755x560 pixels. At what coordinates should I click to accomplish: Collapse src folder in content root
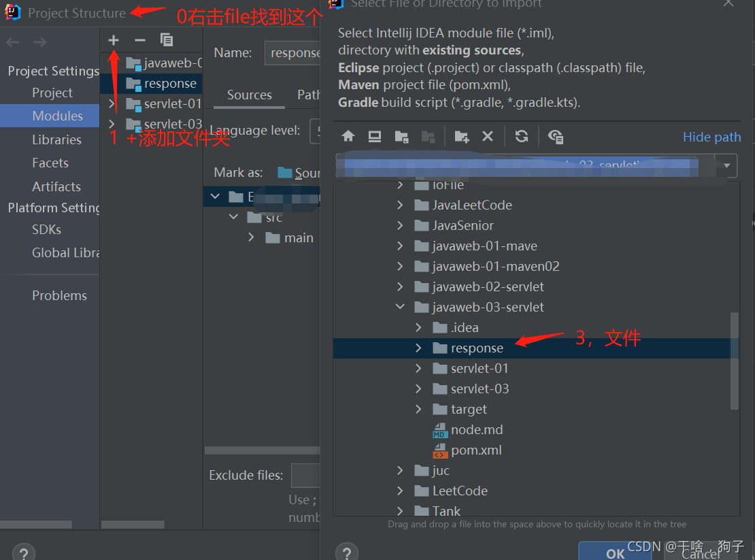[x=233, y=217]
